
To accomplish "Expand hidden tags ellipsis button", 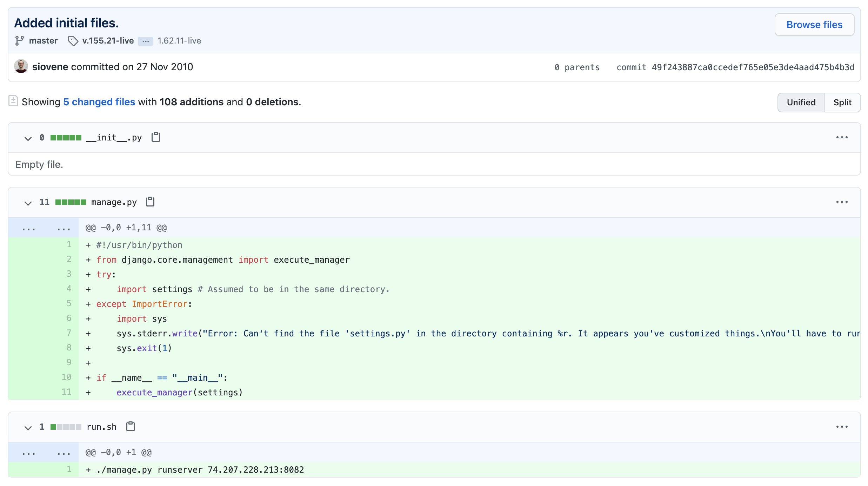I will point(146,41).
